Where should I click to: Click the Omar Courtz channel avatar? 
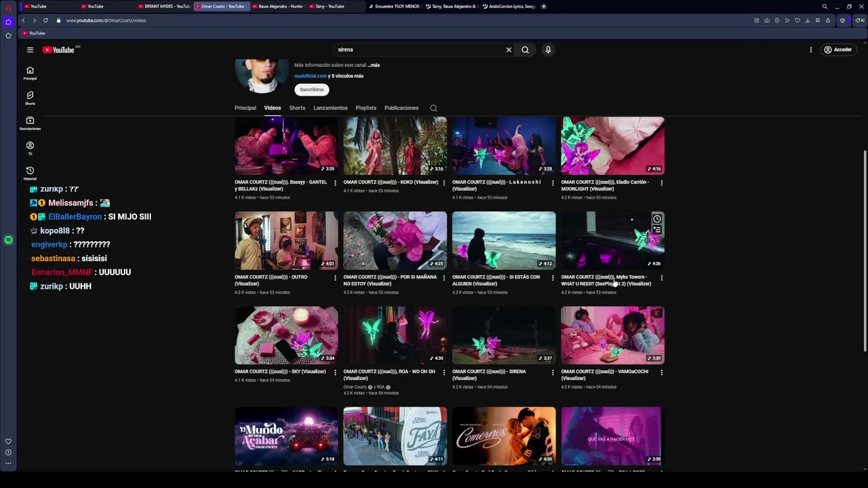point(262,76)
